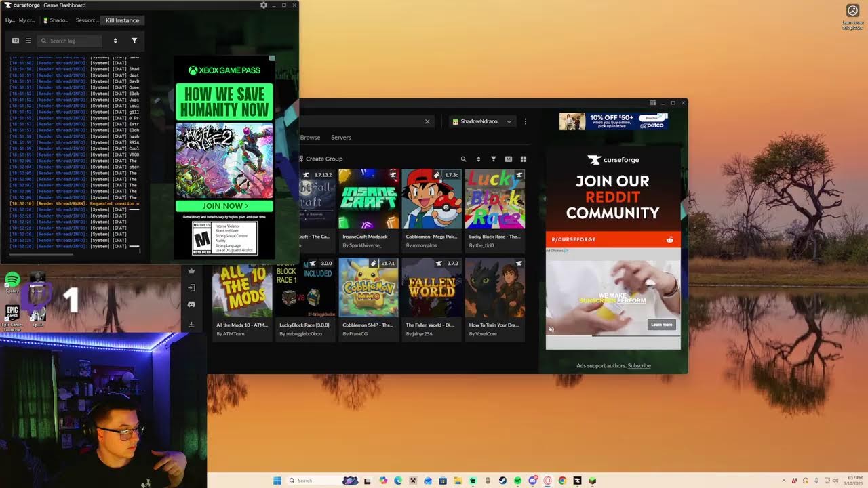Click the crown premium icon in sidebar
Image resolution: width=868 pixels, height=488 pixels.
pos(192,271)
